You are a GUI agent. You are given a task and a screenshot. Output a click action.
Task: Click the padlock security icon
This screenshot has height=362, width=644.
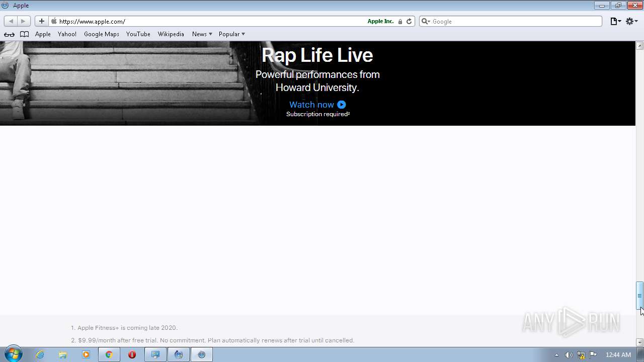tap(400, 22)
